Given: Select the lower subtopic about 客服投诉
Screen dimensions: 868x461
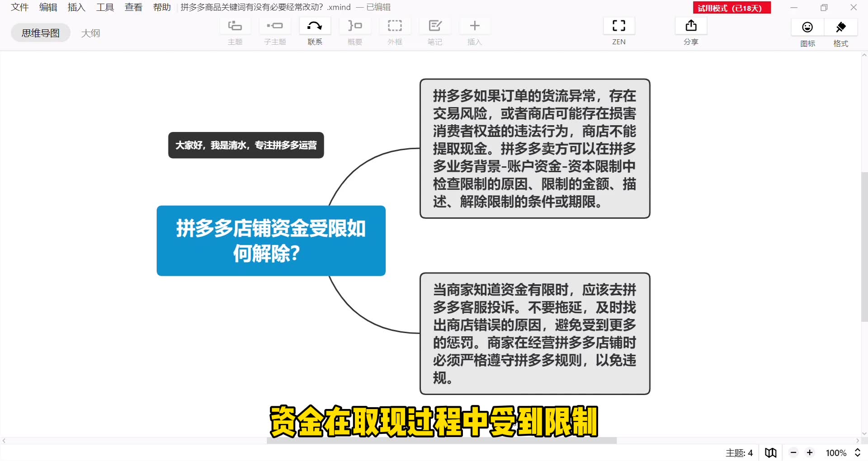Looking at the screenshot, I should click(535, 334).
